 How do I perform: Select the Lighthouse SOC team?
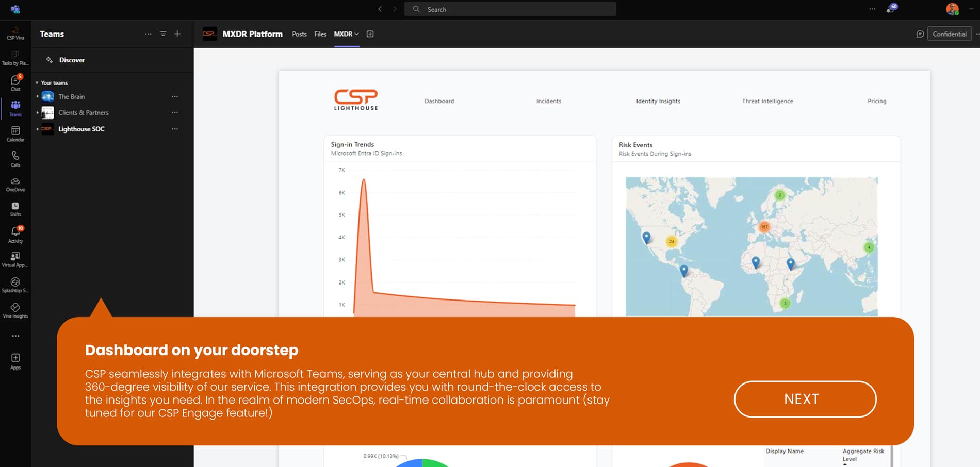(x=81, y=129)
